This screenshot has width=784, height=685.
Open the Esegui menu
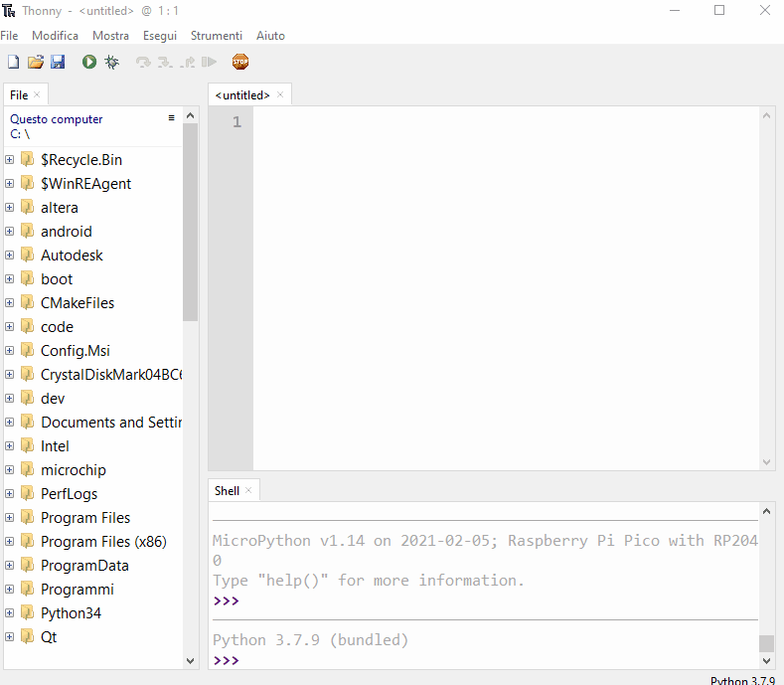pos(159,36)
